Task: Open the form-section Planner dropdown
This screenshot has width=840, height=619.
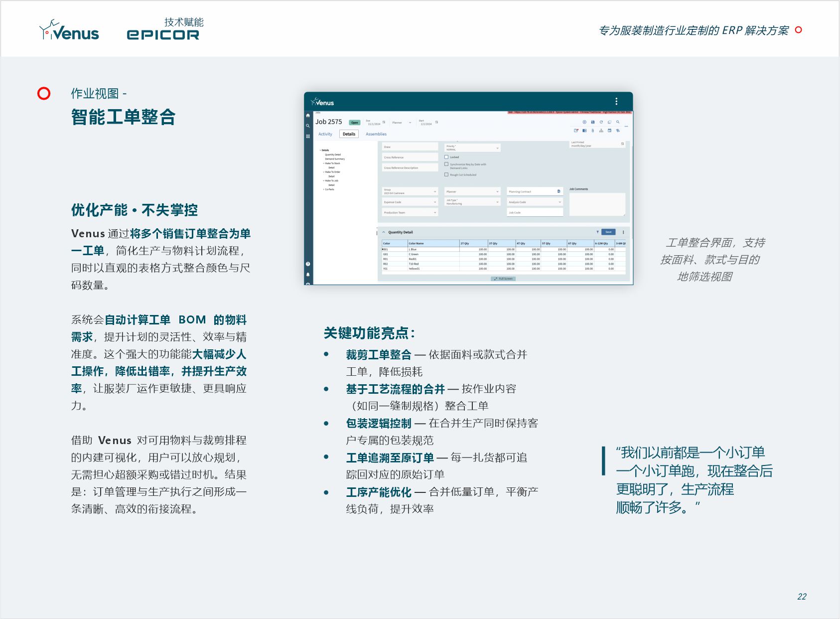Action: 472,191
